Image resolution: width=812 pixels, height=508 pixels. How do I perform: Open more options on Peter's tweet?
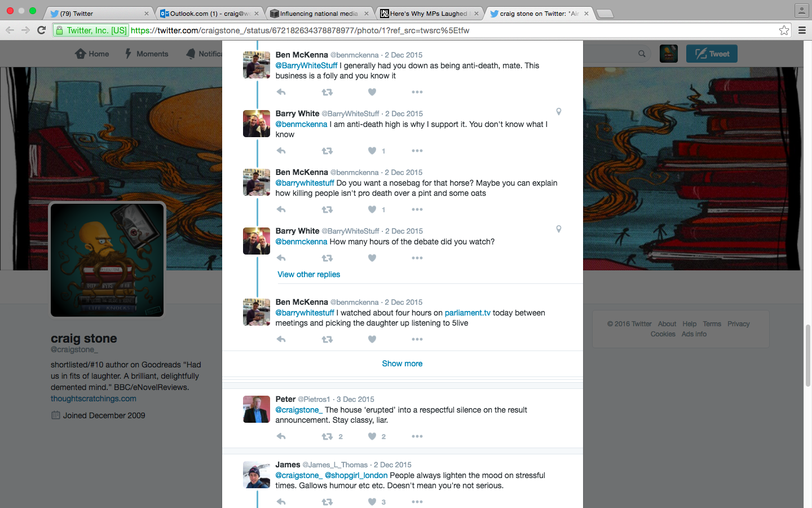417,436
